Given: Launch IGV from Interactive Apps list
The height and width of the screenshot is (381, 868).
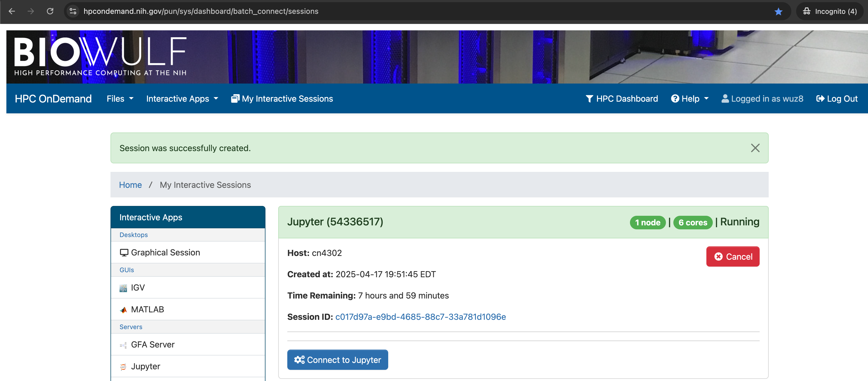Looking at the screenshot, I should [137, 288].
